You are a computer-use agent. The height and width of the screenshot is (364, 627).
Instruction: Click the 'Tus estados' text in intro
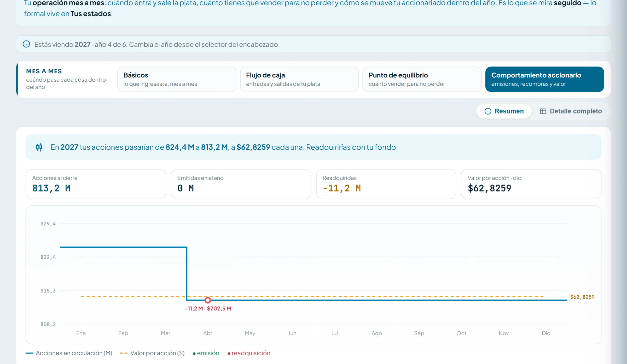[91, 14]
